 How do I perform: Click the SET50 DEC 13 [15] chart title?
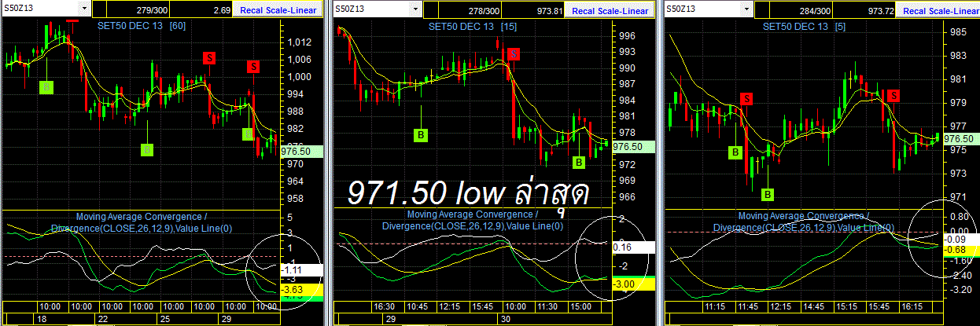(473, 26)
